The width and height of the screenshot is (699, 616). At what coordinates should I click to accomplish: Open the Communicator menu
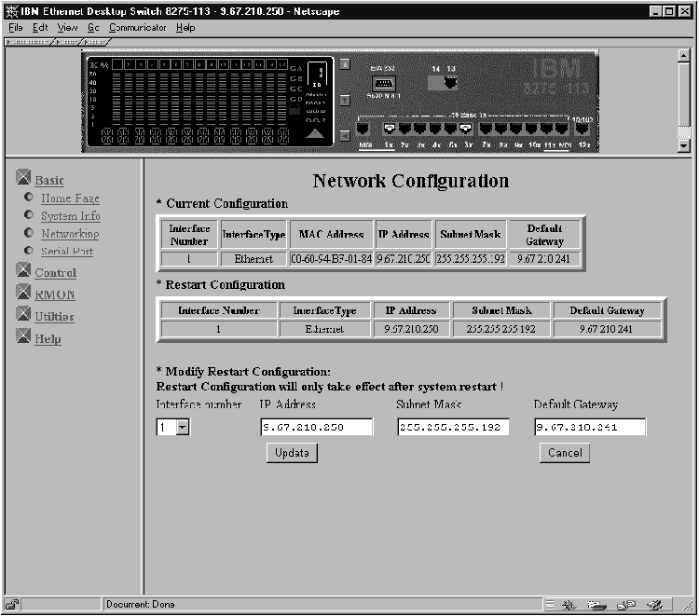pos(137,28)
